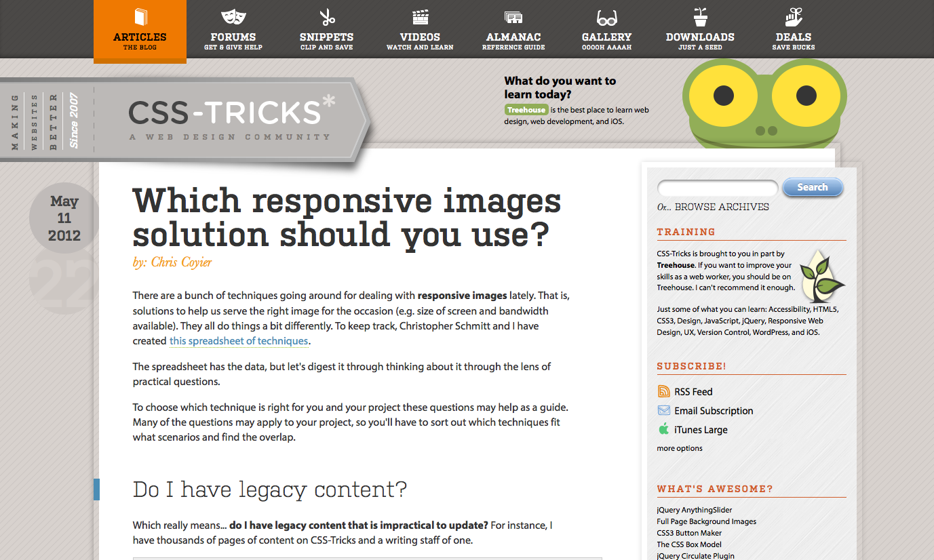Open the jQuery AnythingSlider link
Image resolution: width=934 pixels, height=560 pixels.
[694, 510]
